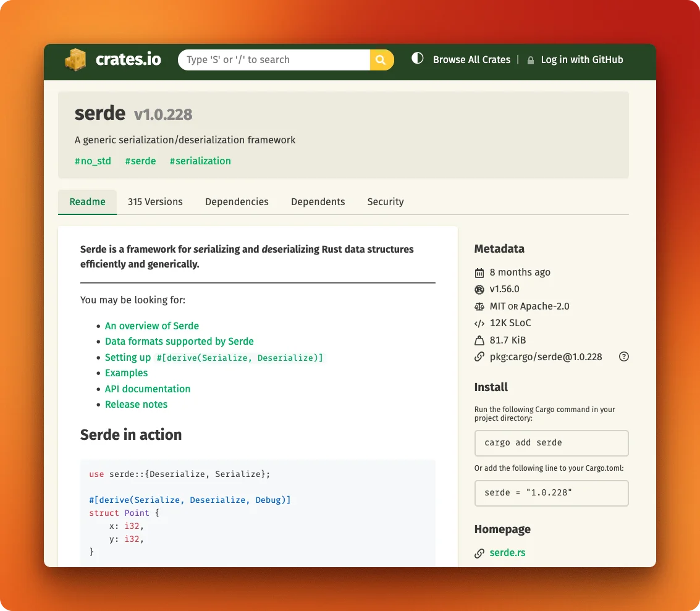Image resolution: width=700 pixels, height=611 pixels.
Task: Click the use serde::{Deserialize, Serialize} line
Action: click(179, 474)
